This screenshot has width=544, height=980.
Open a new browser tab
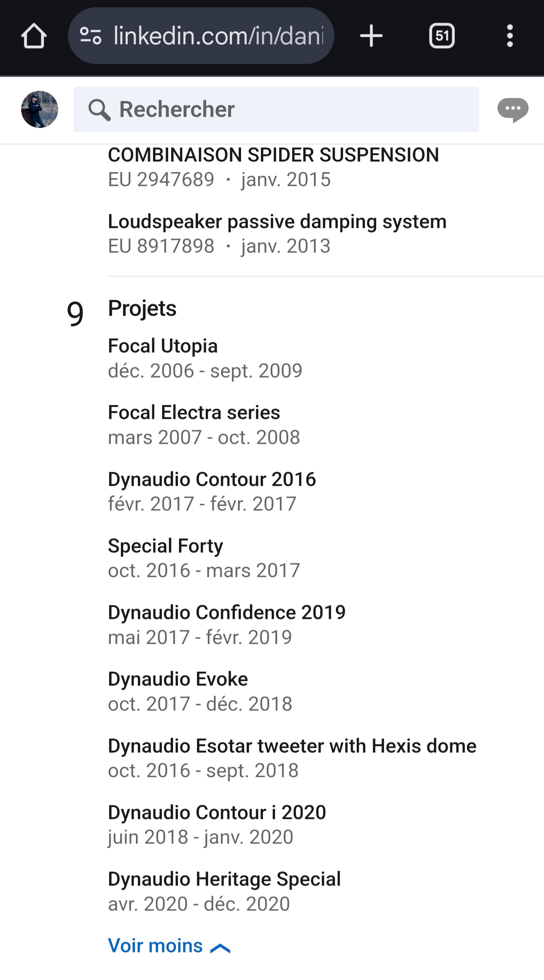pos(371,36)
